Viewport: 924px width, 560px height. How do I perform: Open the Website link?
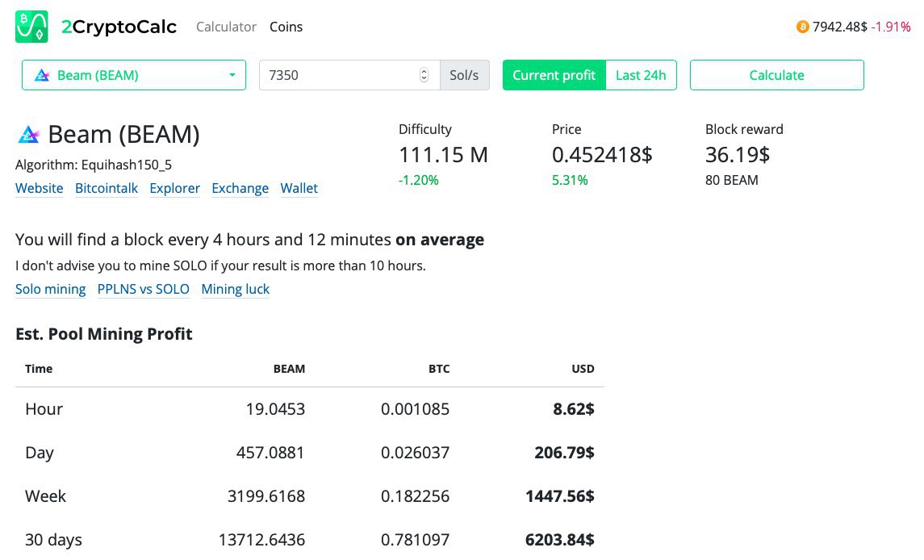click(x=40, y=188)
